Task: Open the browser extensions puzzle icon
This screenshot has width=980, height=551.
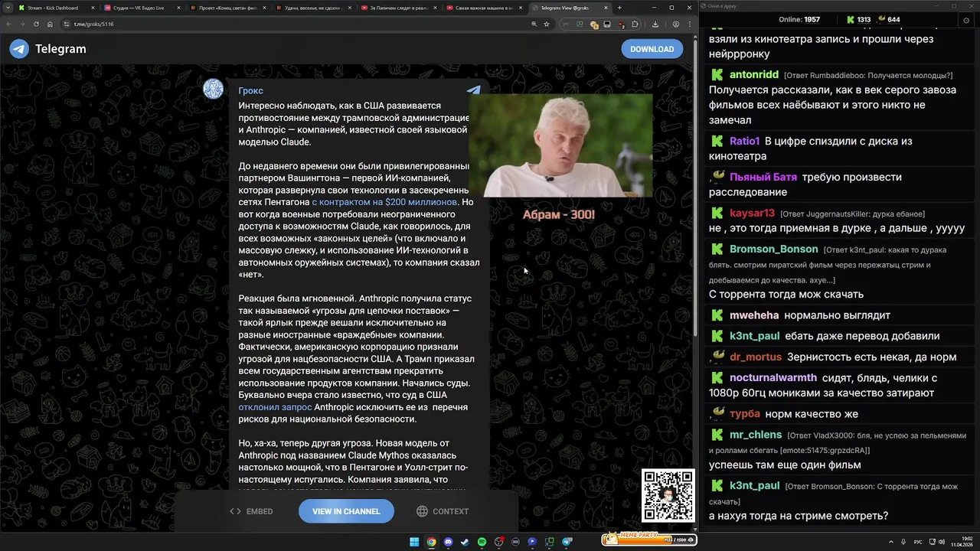Action: click(x=635, y=24)
